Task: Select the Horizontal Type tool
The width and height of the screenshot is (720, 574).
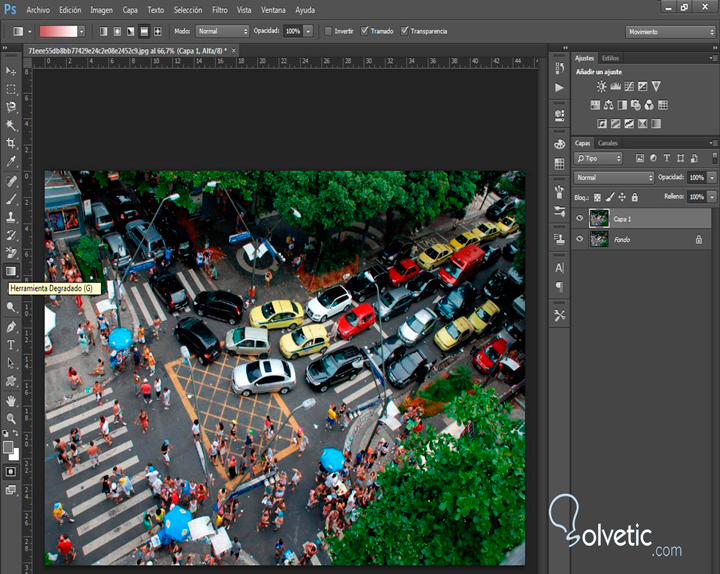Action: [11, 345]
